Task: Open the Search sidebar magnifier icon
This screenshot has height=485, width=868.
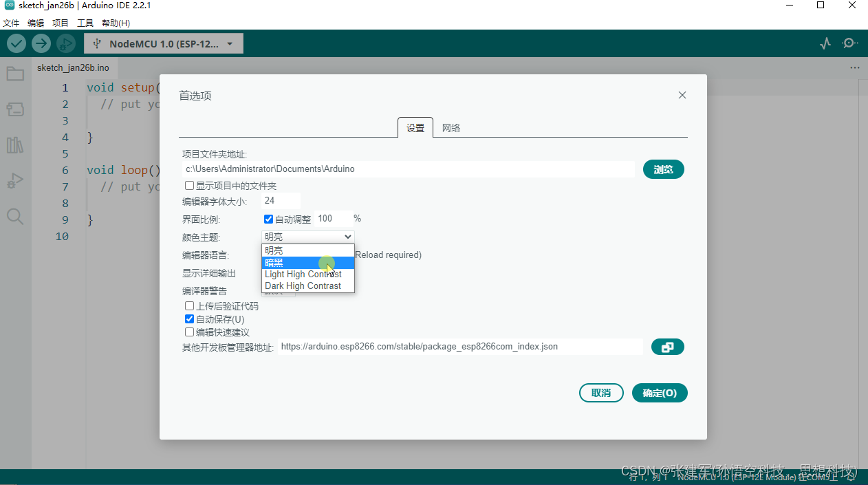Action: [15, 217]
